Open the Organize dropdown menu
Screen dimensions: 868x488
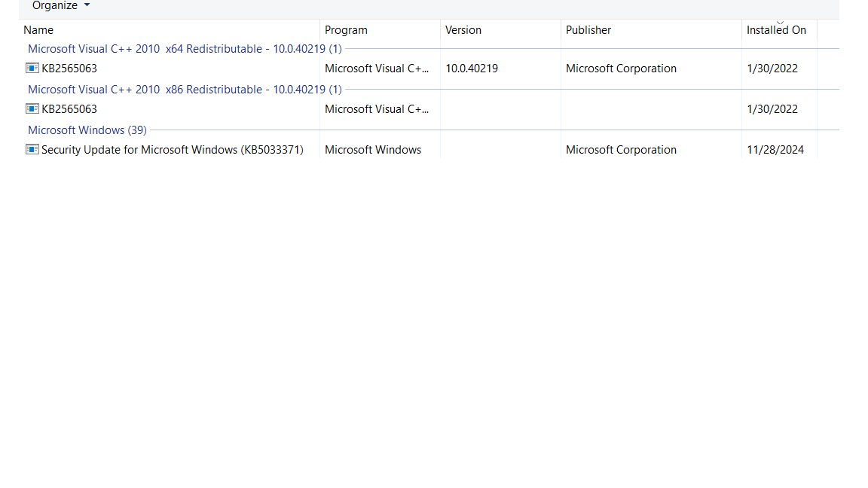click(60, 6)
